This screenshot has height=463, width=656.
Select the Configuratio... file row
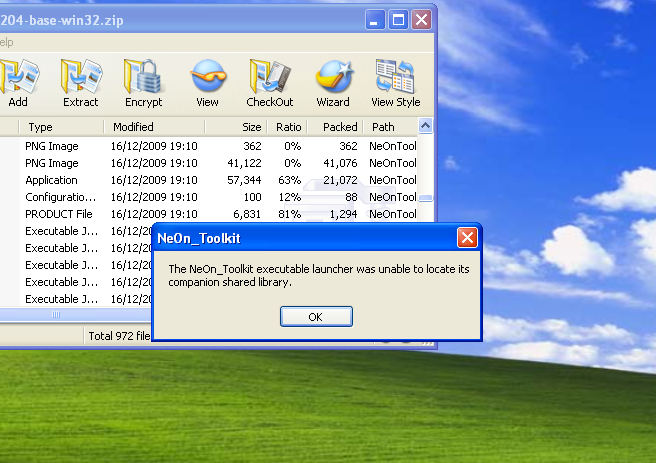click(x=208, y=197)
